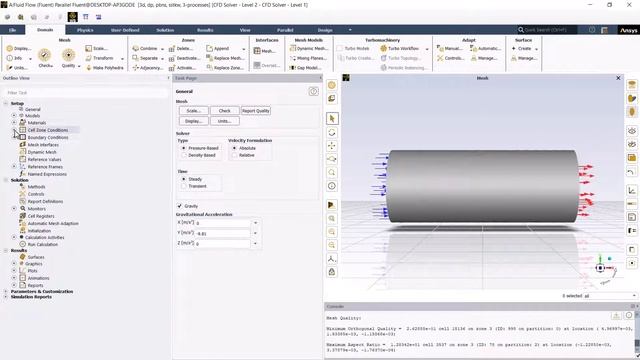Select Density-Based solver type
Viewport: 640px width, 360px height.
point(184,156)
